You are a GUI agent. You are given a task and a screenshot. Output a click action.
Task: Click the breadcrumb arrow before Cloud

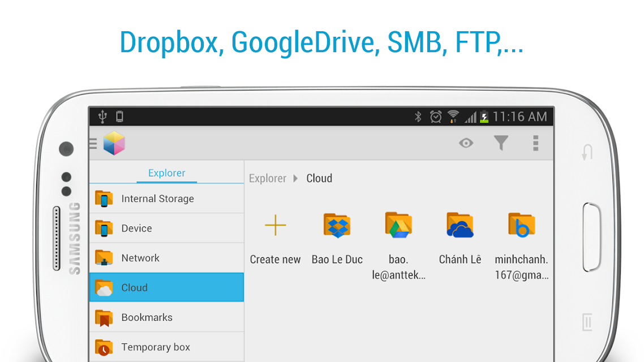click(x=295, y=178)
